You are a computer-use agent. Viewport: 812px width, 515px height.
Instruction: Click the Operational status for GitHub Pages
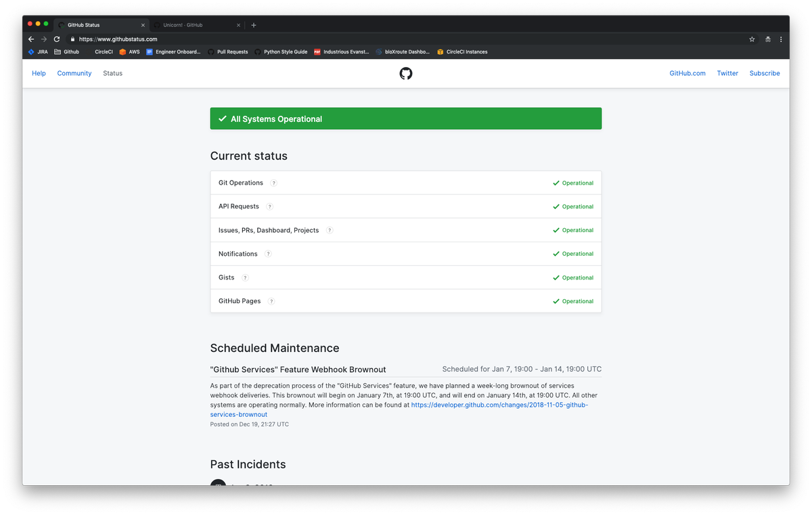point(573,301)
